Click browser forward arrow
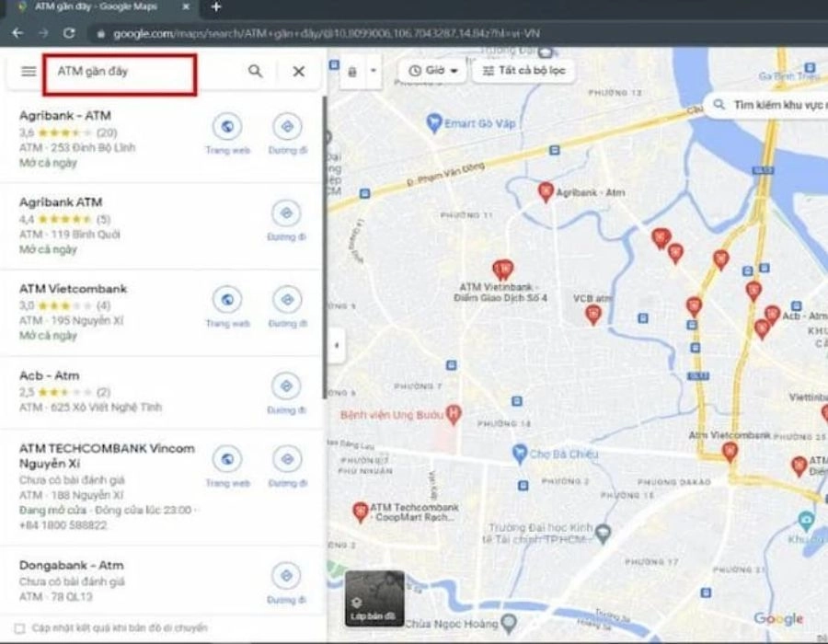Viewport: 828px width, 644px height. point(44,33)
